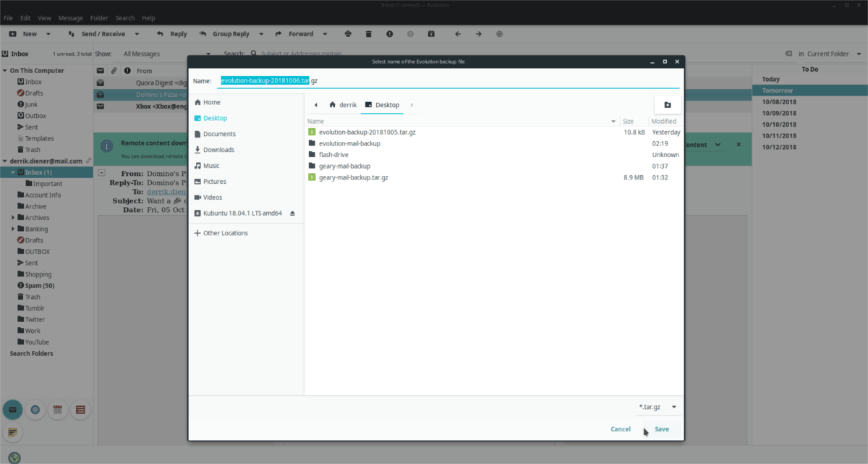Screen dimensions: 868x464
Task: Open the Edit menu
Action: click(x=26, y=17)
